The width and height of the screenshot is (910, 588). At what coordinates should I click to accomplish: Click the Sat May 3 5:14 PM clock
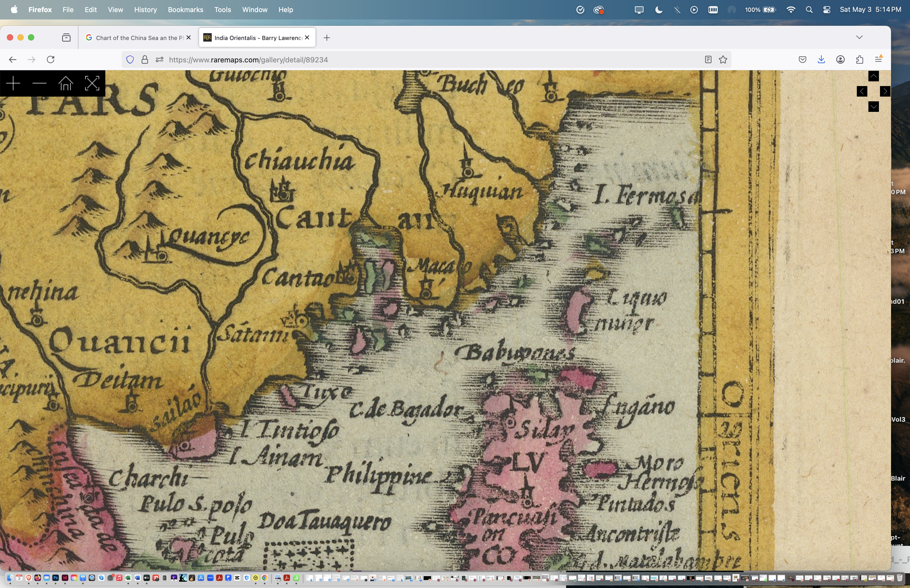tap(870, 9)
